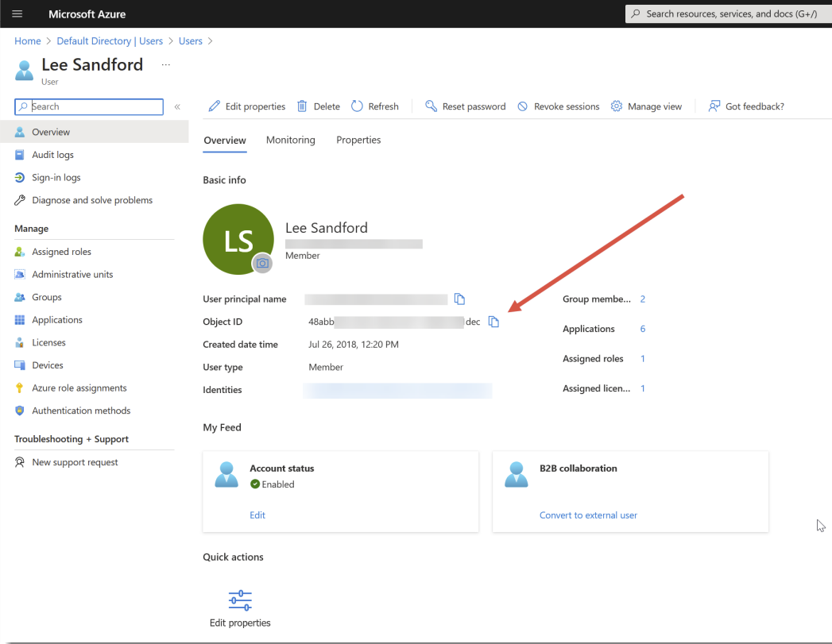Go to Home breadcrumb
This screenshot has height=644, width=832.
coord(28,40)
